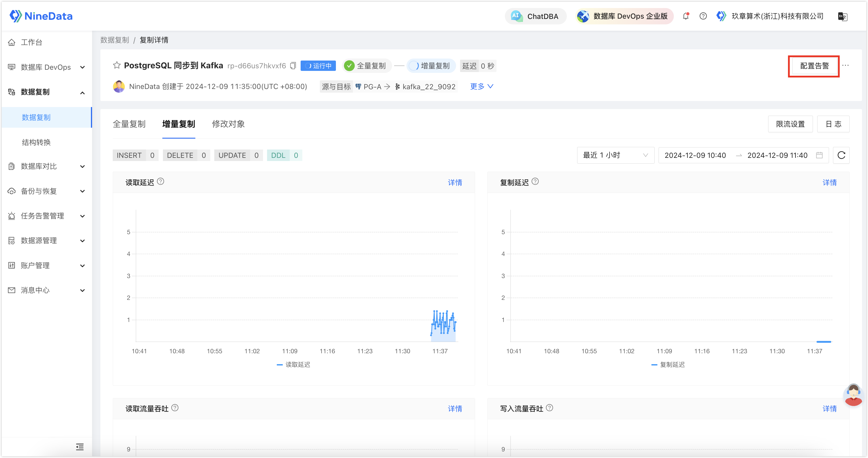Open 详情 for 复制延迟 chart

click(830, 183)
